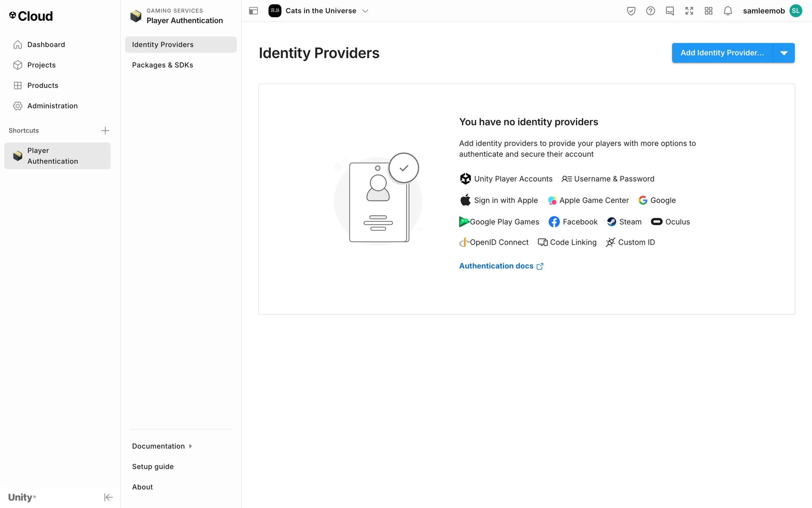Collapse the main sidebar arrow icon
The image size is (812, 508).
click(x=108, y=497)
